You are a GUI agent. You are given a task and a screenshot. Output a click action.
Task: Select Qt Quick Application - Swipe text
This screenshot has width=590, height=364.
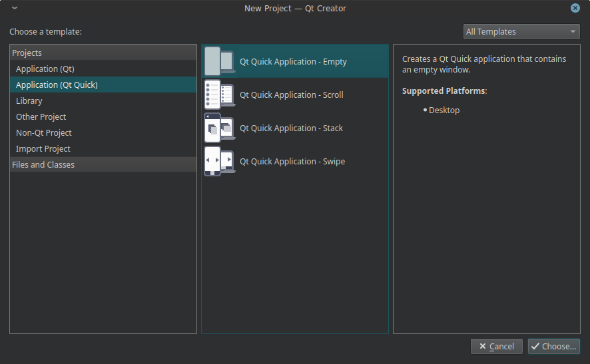[292, 161]
